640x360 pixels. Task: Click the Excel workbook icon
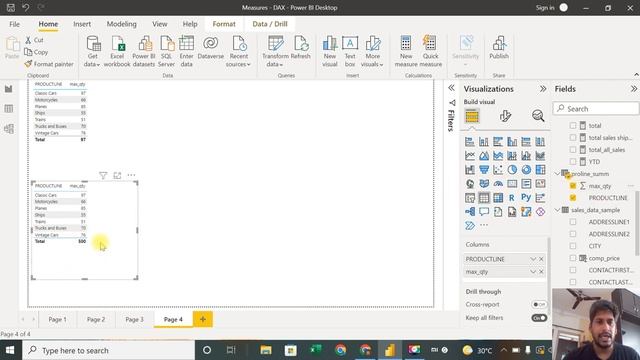point(117,44)
